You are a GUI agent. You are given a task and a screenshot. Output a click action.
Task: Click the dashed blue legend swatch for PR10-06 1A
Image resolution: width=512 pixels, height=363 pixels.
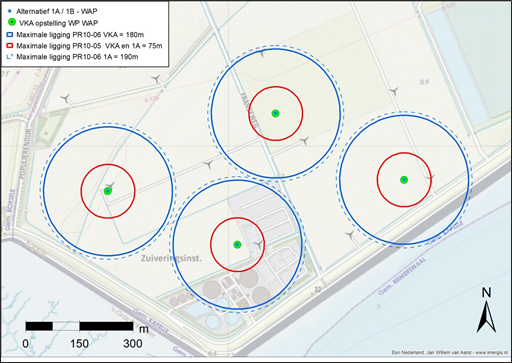[x=10, y=57]
